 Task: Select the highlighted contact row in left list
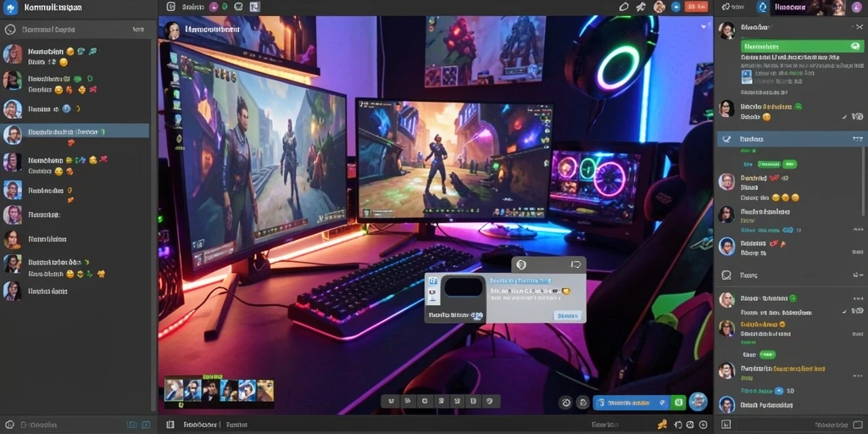[75, 131]
